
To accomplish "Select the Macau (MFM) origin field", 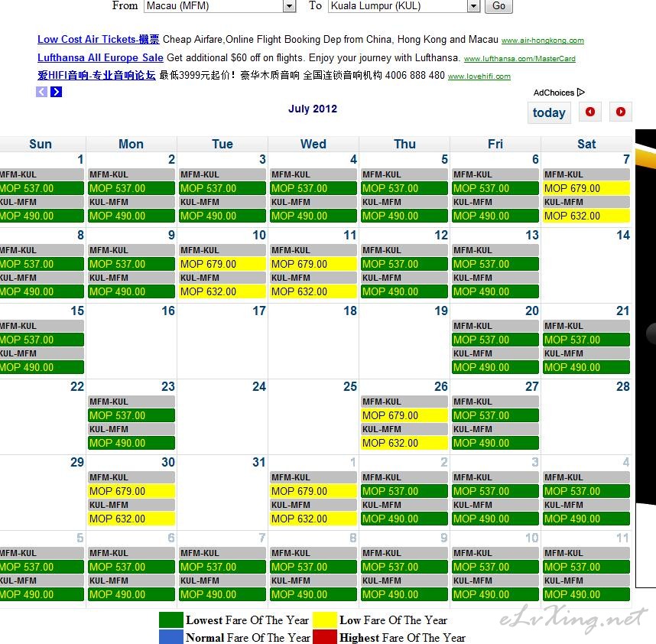I will click(219, 6).
